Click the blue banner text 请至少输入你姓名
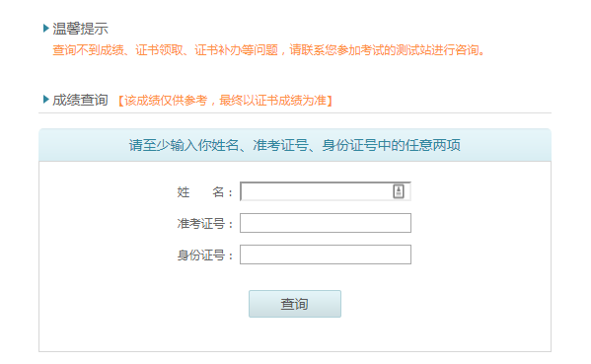Viewport: 591px width, 364px height. [x=184, y=145]
